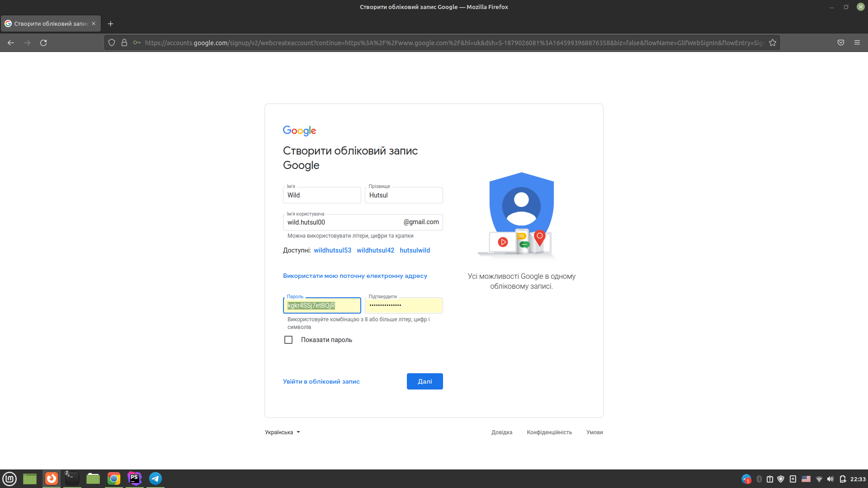The image size is (868, 488).
Task: Click the Telegram tray notification icon
Action: click(x=746, y=479)
